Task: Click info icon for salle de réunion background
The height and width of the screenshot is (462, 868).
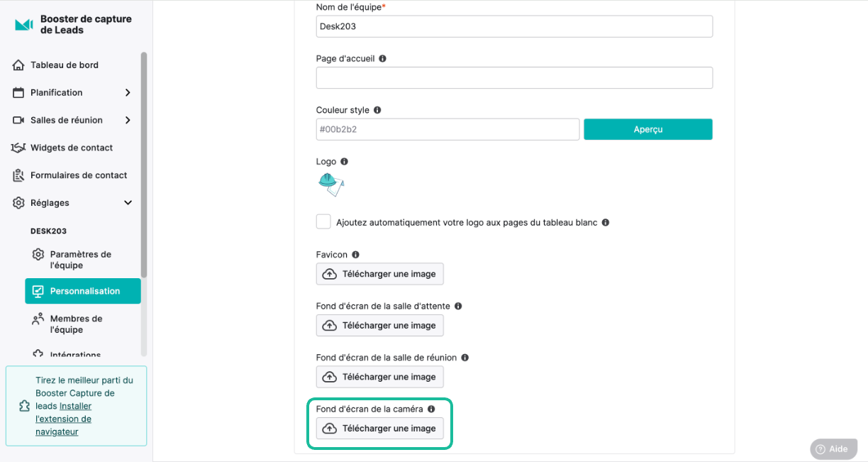Action: coord(464,358)
